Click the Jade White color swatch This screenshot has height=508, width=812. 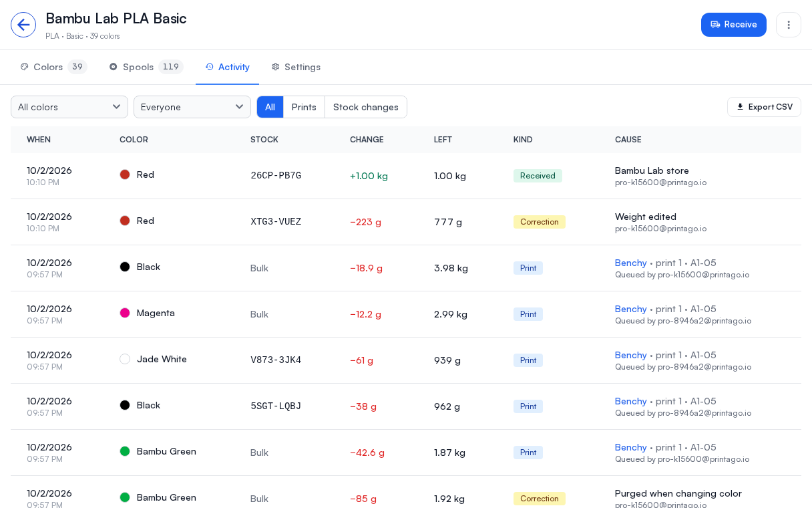[125, 359]
